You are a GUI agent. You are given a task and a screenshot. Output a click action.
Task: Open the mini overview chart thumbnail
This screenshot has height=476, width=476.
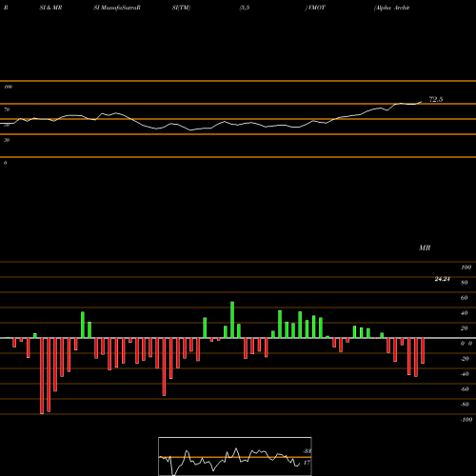(x=235, y=456)
